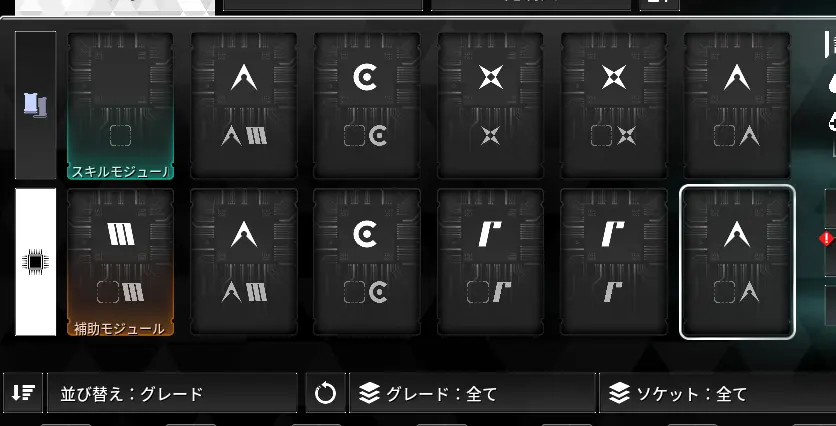836x426 pixels.
Task: Open the 並び替え:グレード sort dropdown
Action: pos(172,393)
